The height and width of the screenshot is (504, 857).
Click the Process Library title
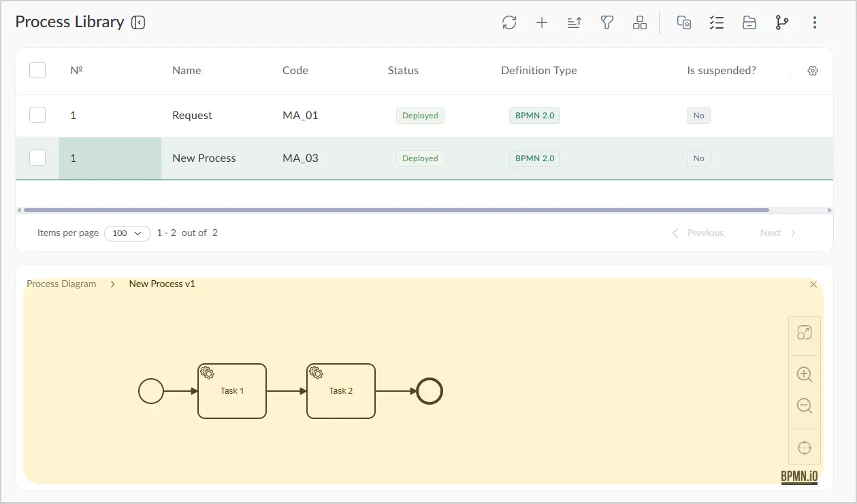[x=69, y=22]
